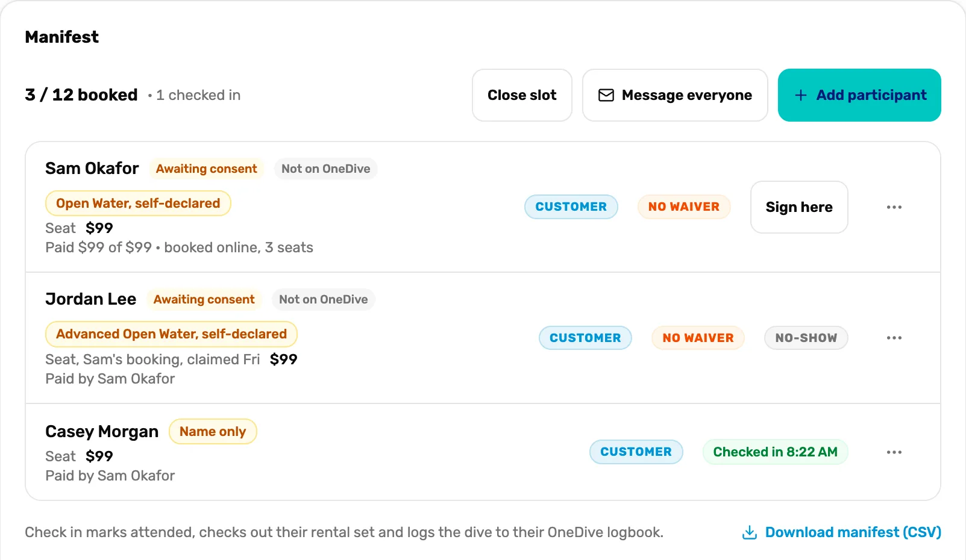Open more options for Sam Okafor
The width and height of the screenshot is (966, 560).
tap(894, 207)
